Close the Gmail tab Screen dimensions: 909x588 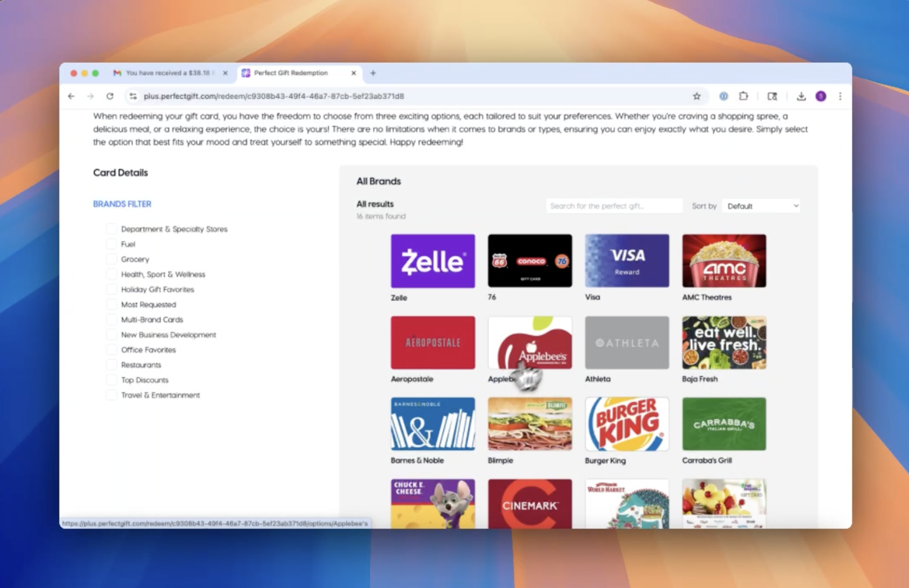point(225,73)
